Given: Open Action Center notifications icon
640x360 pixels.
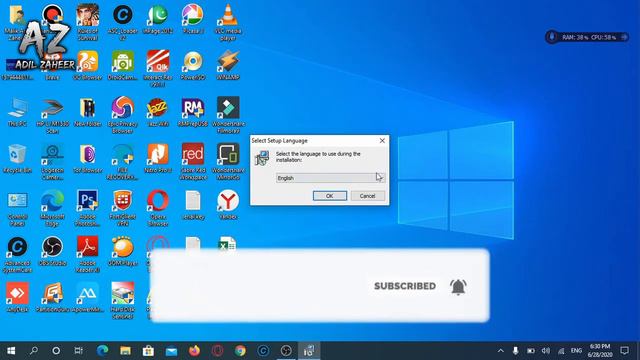Looking at the screenshot, I should [624, 351].
